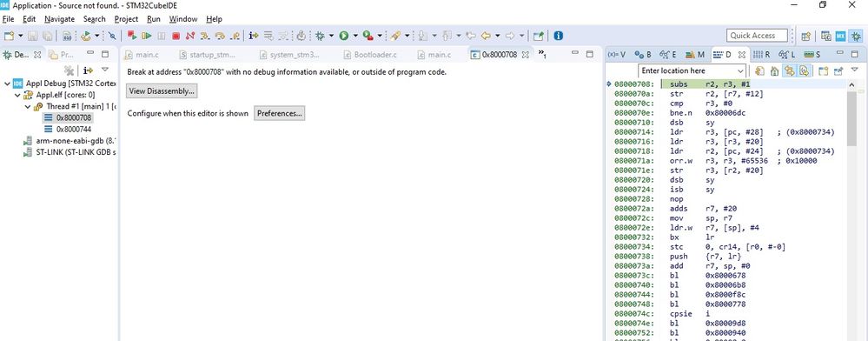Click the New file toolbar icon
The image size is (868, 341).
click(9, 36)
